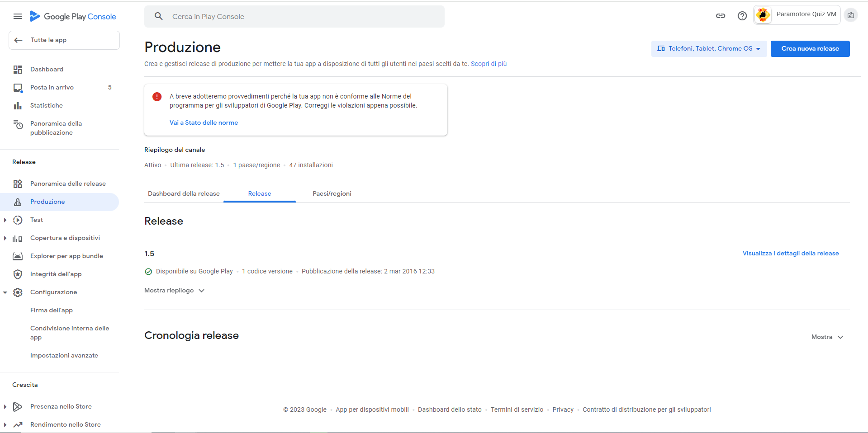The image size is (868, 433).
Task: Click the Explorer per app bundle icon
Action: (18, 256)
